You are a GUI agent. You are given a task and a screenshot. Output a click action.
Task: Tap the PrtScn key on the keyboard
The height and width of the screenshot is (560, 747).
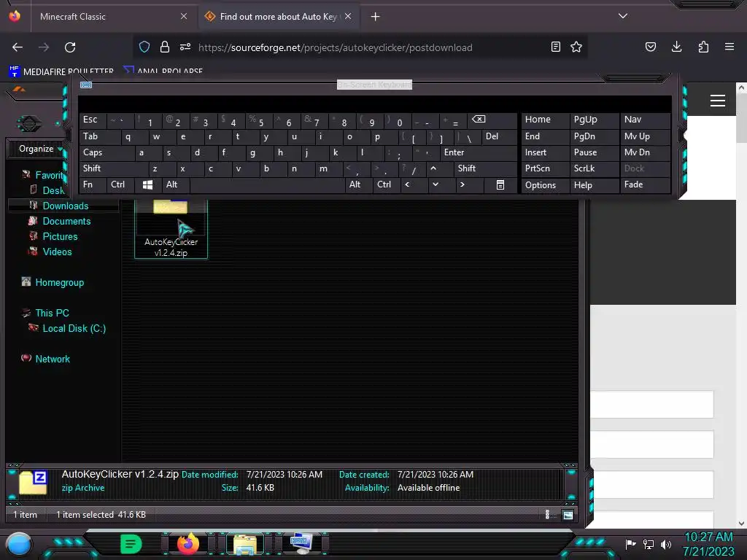[x=545, y=168]
